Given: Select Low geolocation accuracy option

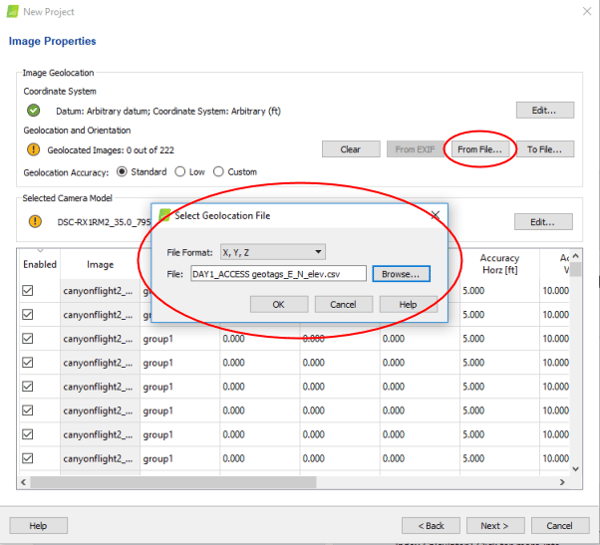Looking at the screenshot, I should 180,171.
